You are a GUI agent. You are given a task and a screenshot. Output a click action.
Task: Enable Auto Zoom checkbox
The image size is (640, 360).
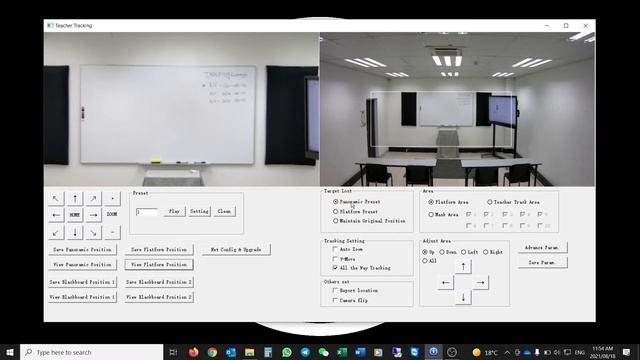335,249
